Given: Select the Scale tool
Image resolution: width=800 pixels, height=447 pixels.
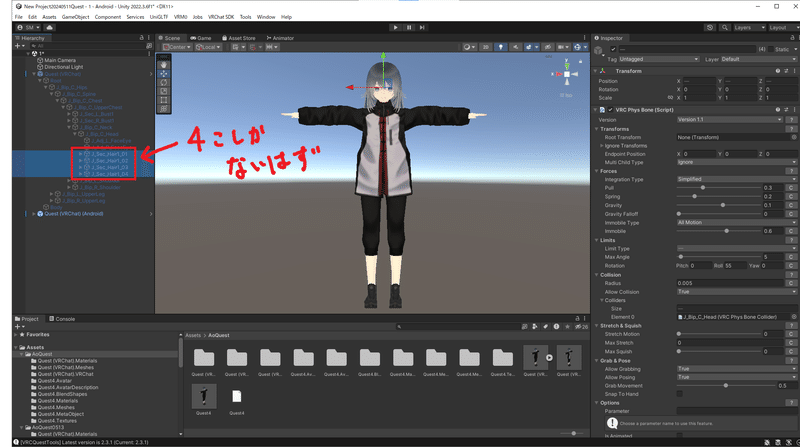Looking at the screenshot, I should point(164,91).
